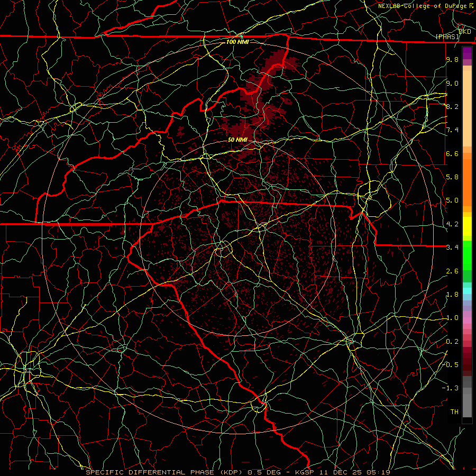The width and height of the screenshot is (476, 476).
Task: Pick the purple swatch atop the color bar
Action: pos(467,53)
